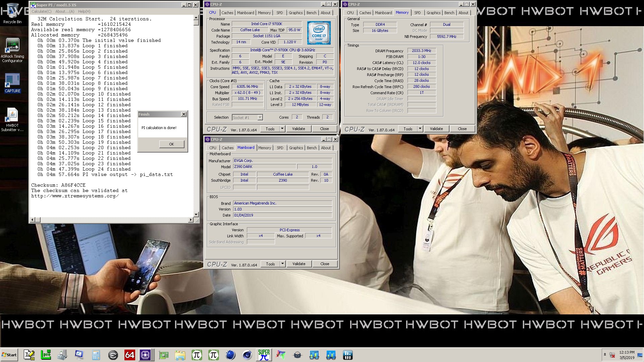Open Bench tab in CPU-Z CPU window

311,13
